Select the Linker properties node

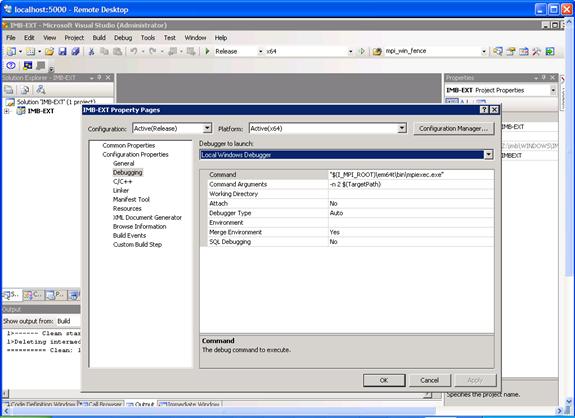(x=121, y=191)
